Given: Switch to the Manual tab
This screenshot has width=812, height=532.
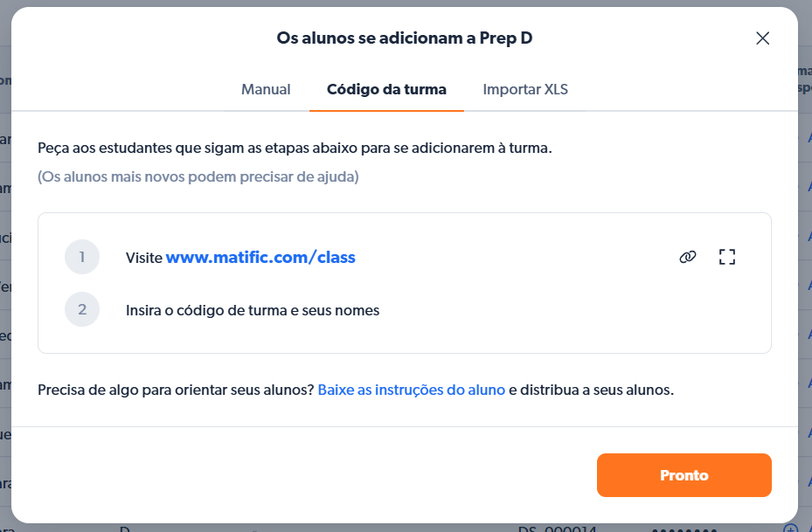Looking at the screenshot, I should (266, 89).
